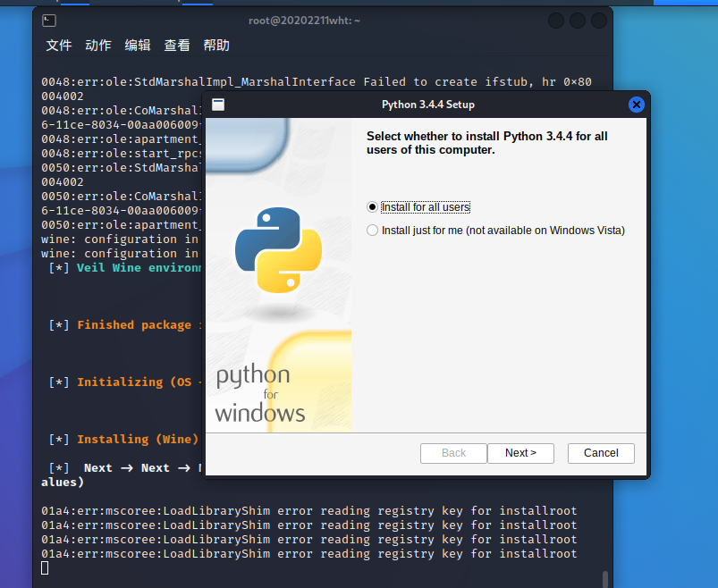Click the Next > button

pyautogui.click(x=520, y=453)
